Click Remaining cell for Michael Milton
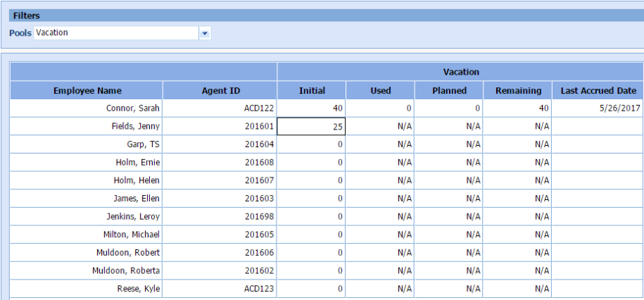This screenshot has height=300, width=644. (x=518, y=235)
